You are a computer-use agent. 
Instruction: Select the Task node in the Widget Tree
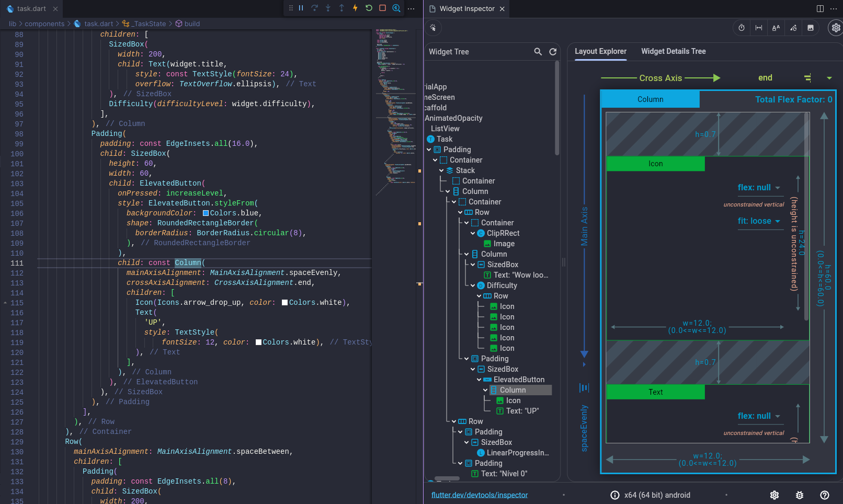445,139
